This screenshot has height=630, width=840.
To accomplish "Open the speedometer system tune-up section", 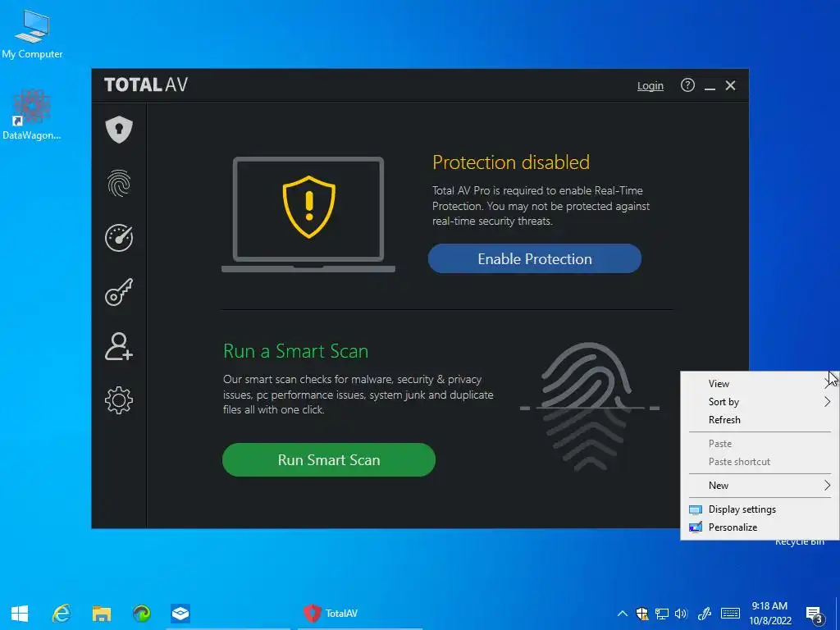I will tap(119, 238).
